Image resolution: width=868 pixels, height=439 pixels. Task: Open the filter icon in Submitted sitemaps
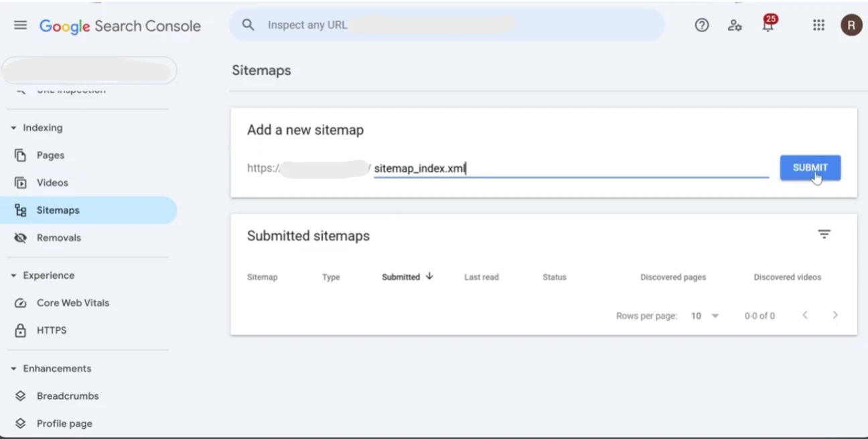pyautogui.click(x=824, y=234)
